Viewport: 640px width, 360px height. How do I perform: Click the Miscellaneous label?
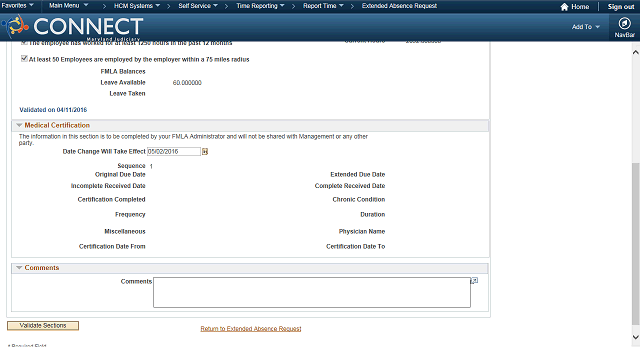(124, 231)
